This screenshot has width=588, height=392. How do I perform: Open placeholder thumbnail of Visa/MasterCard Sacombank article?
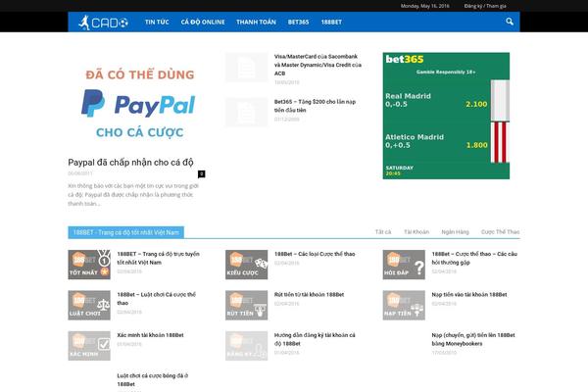(246, 68)
